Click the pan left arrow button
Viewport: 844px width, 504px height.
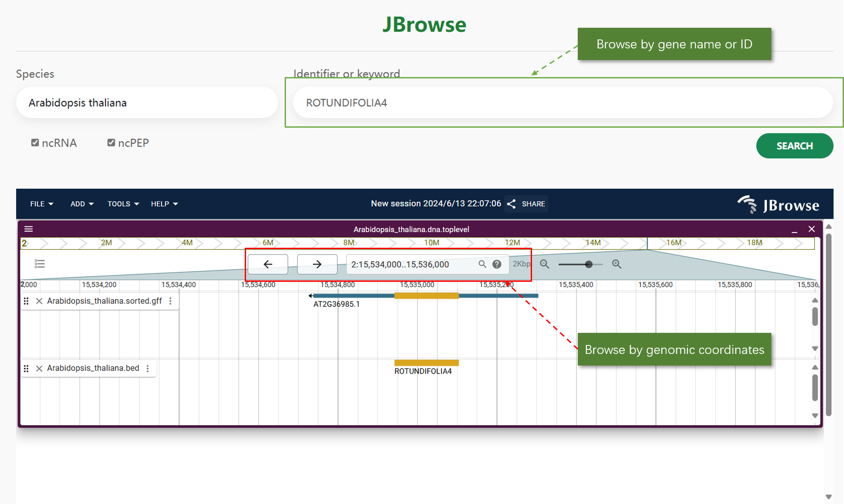click(268, 264)
